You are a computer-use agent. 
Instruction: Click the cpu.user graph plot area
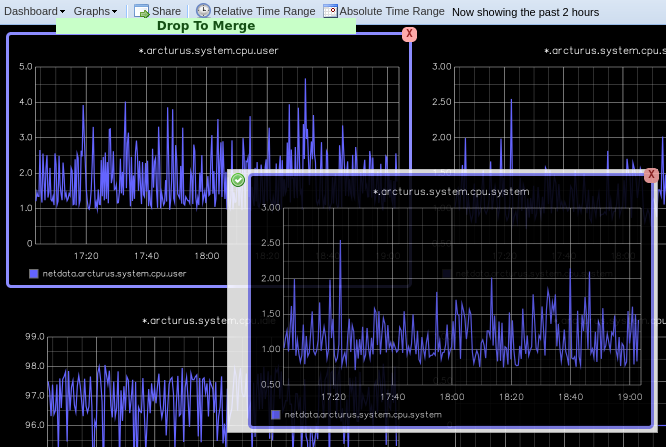click(217, 155)
